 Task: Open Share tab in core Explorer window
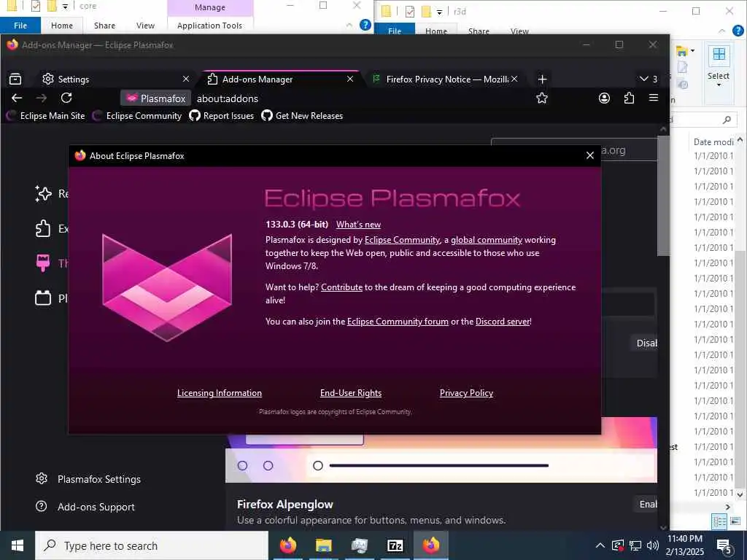[x=104, y=26]
